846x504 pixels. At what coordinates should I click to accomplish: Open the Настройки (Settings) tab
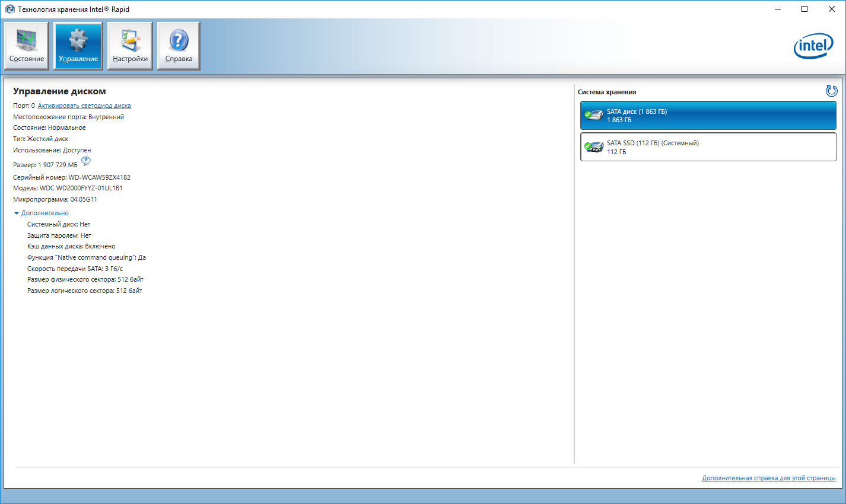click(x=130, y=46)
